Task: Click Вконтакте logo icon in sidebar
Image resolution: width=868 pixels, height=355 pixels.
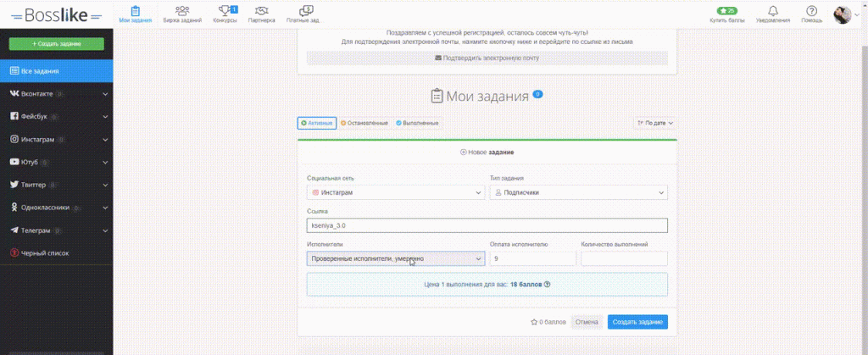Action: click(x=15, y=94)
